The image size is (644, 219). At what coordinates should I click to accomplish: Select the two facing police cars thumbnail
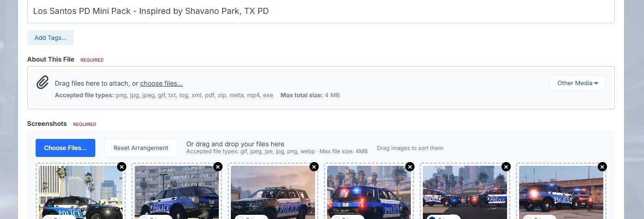pyautogui.click(x=465, y=192)
